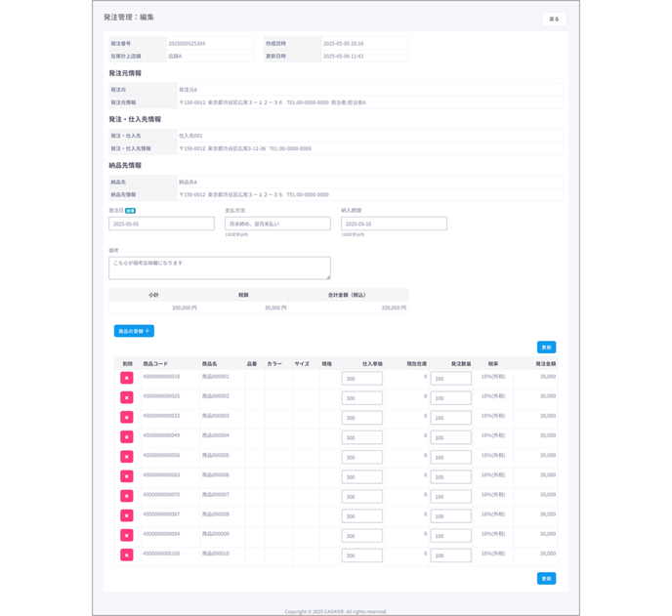Remove item with code 4500000000063
Screen dimensions: 672x616
127,476
